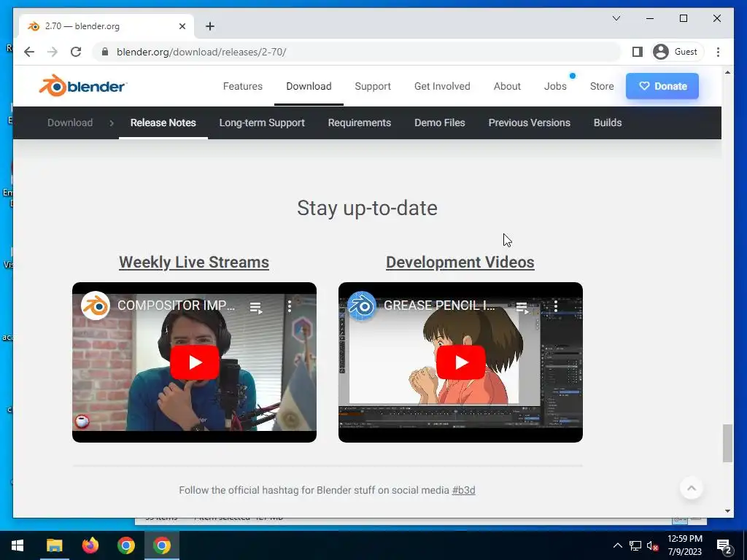Close the 2.70 blender.org tab
This screenshot has width=747, height=560.
point(182,26)
